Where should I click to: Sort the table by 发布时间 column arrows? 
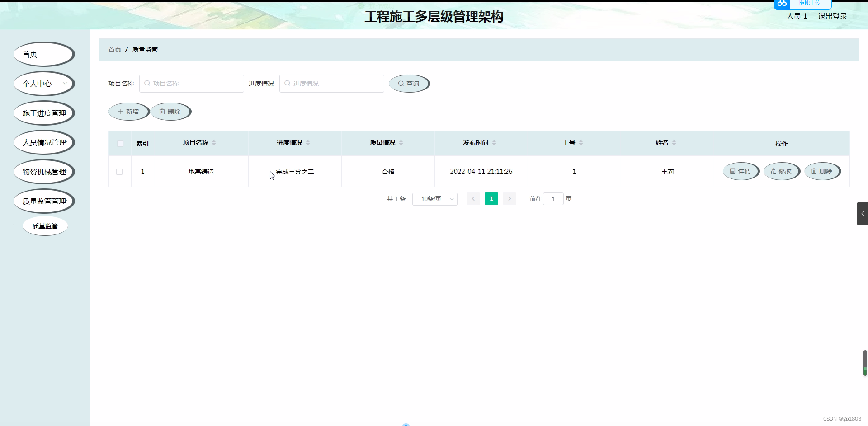[x=495, y=143]
